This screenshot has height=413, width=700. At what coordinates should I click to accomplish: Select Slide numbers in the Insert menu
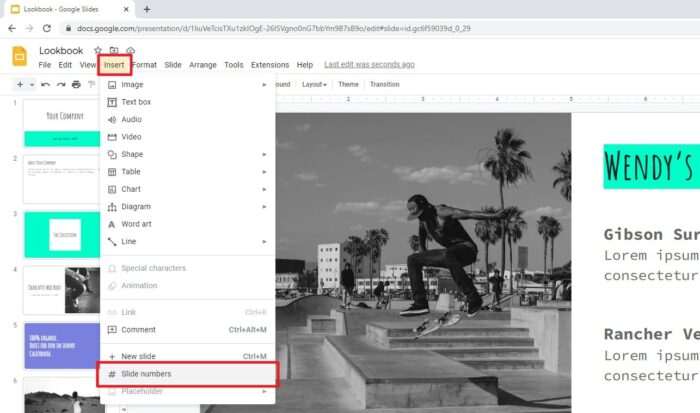[x=187, y=374]
